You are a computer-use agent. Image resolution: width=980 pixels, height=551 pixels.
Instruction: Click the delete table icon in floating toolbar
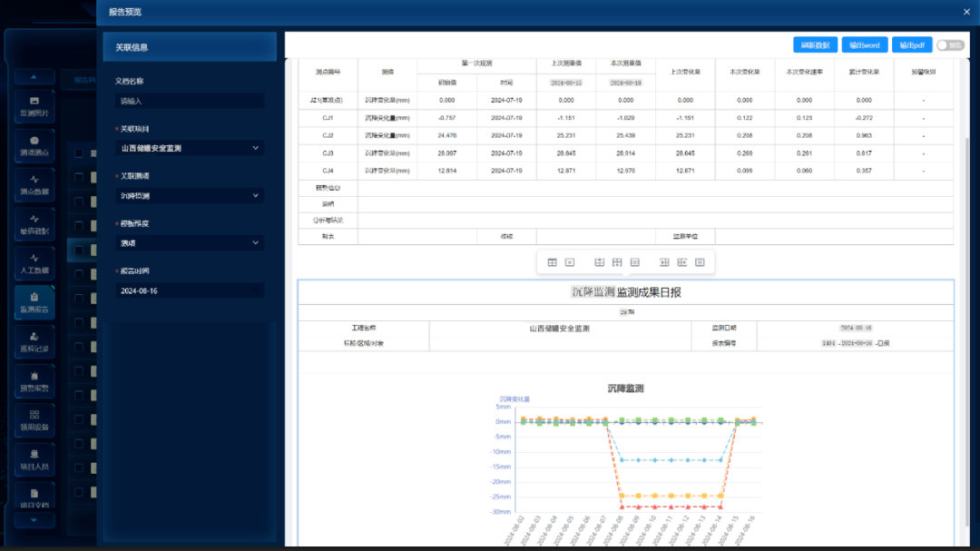pos(570,262)
